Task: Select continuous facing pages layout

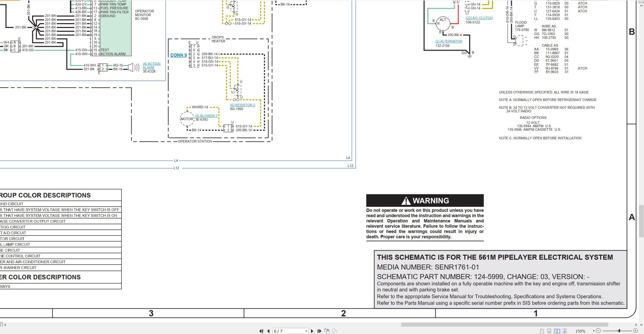Action: coord(565,331)
